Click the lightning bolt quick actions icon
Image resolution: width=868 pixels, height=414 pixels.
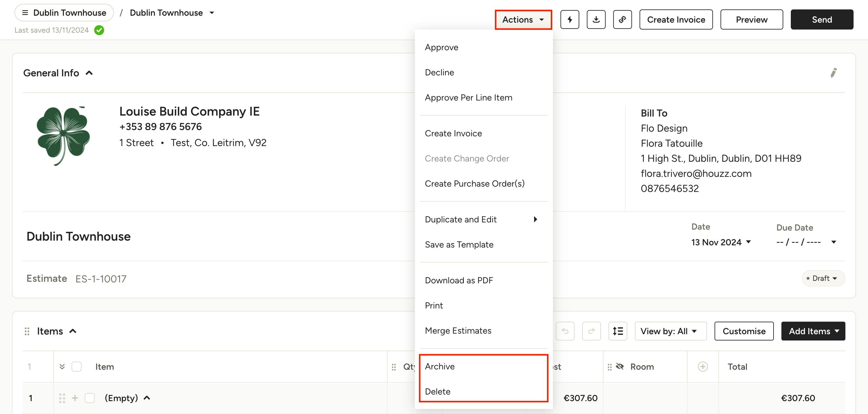tap(570, 19)
